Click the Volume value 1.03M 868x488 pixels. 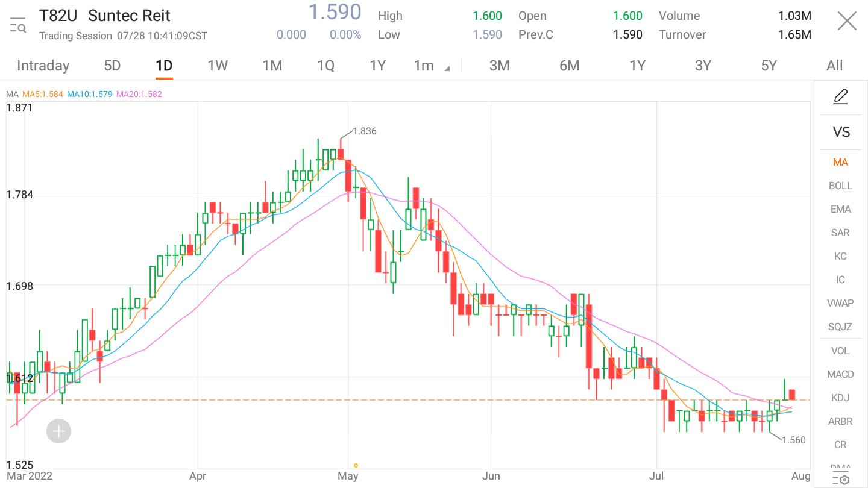794,16
